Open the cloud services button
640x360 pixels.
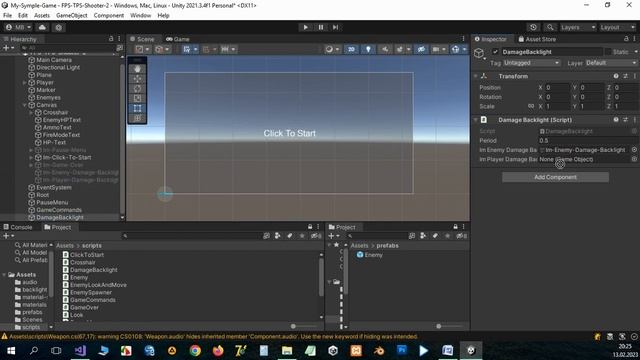(42, 27)
